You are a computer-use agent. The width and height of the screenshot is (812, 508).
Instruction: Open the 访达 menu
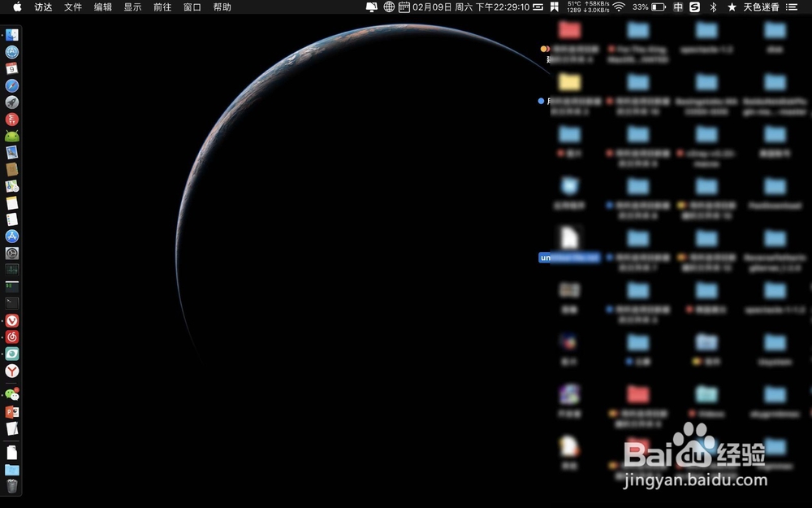[x=43, y=7]
